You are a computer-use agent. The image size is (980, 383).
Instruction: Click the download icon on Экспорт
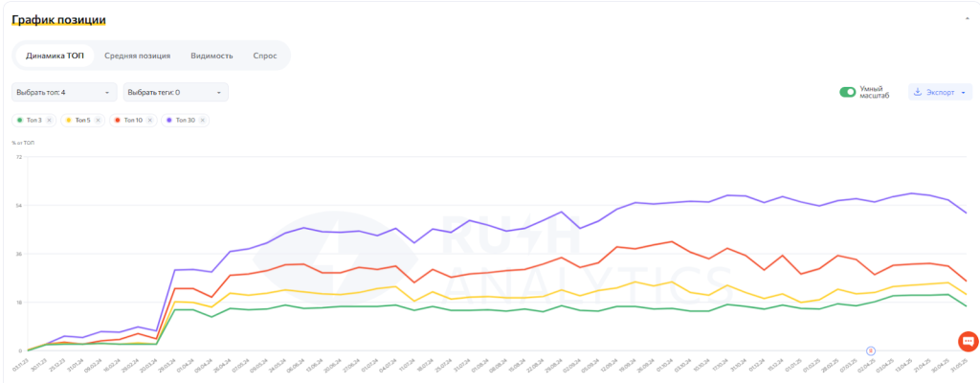click(x=918, y=92)
